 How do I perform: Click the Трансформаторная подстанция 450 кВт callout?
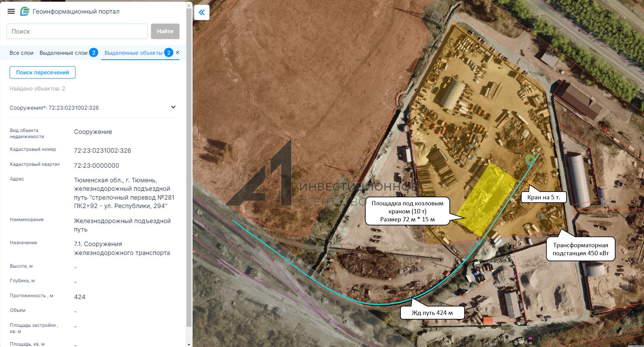pos(580,249)
